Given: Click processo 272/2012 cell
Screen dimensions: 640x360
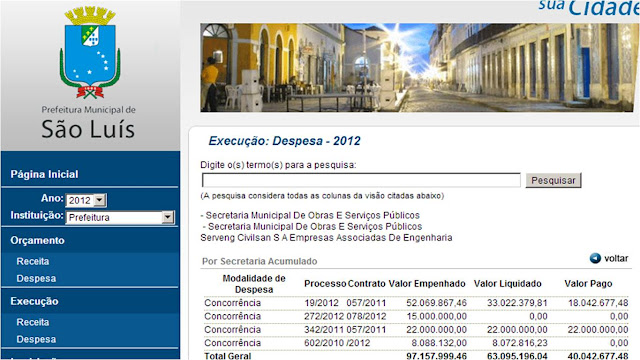Looking at the screenshot, I should tap(324, 316).
